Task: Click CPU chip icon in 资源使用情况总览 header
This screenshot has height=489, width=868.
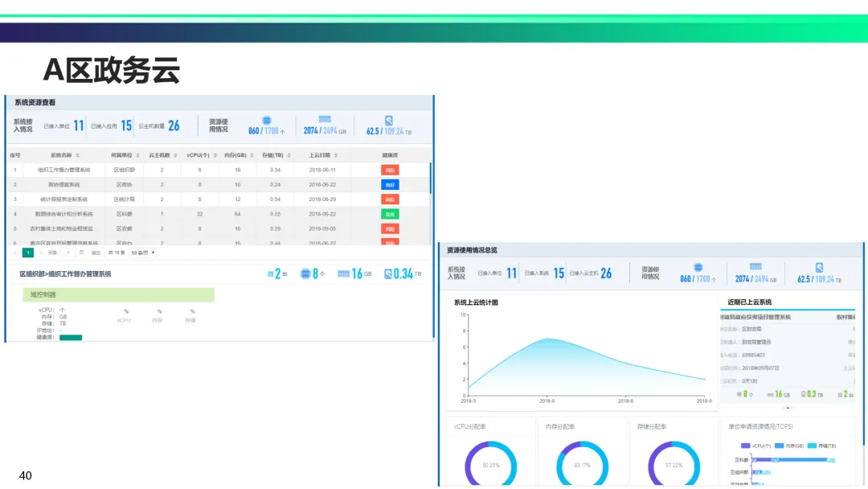Action: tap(698, 268)
